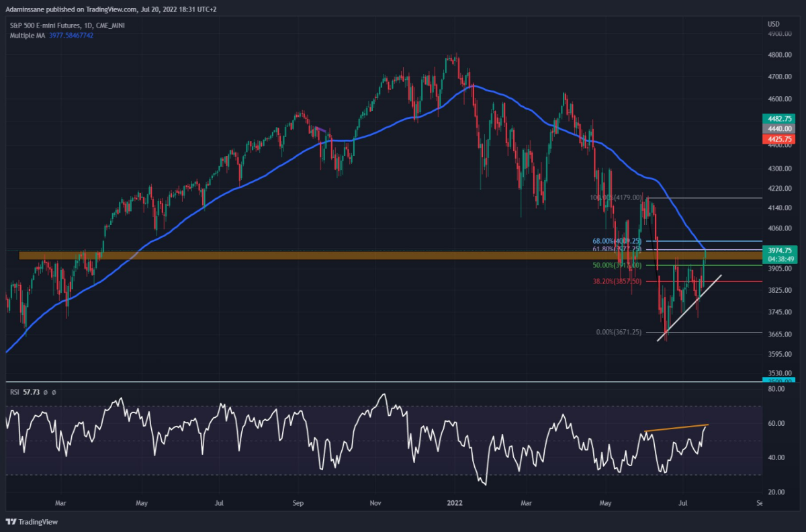This screenshot has width=806, height=532.
Task: Select the Multiple MA indicator label
Action: coord(26,35)
